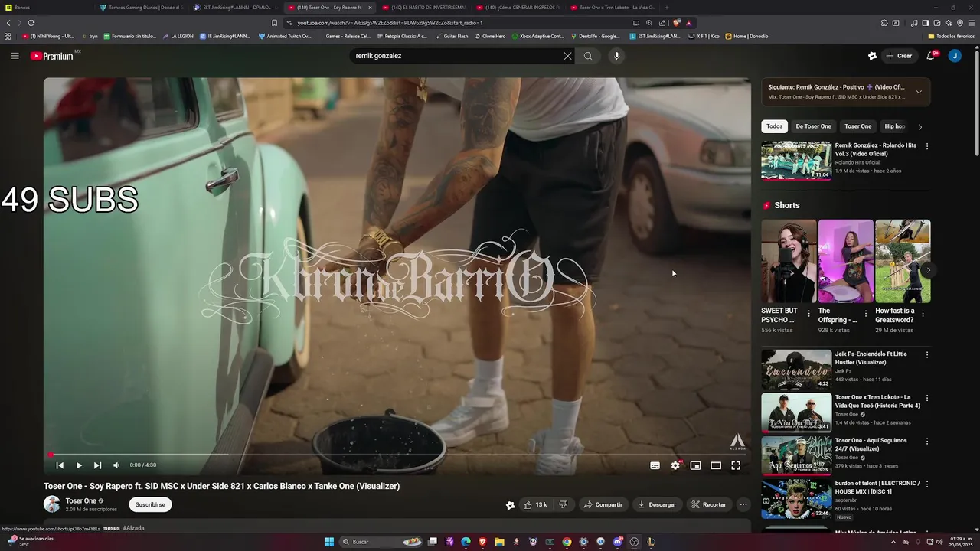The image size is (980, 551).
Task: Open options for the SWEET BUT PSYCHO short
Action: (809, 314)
